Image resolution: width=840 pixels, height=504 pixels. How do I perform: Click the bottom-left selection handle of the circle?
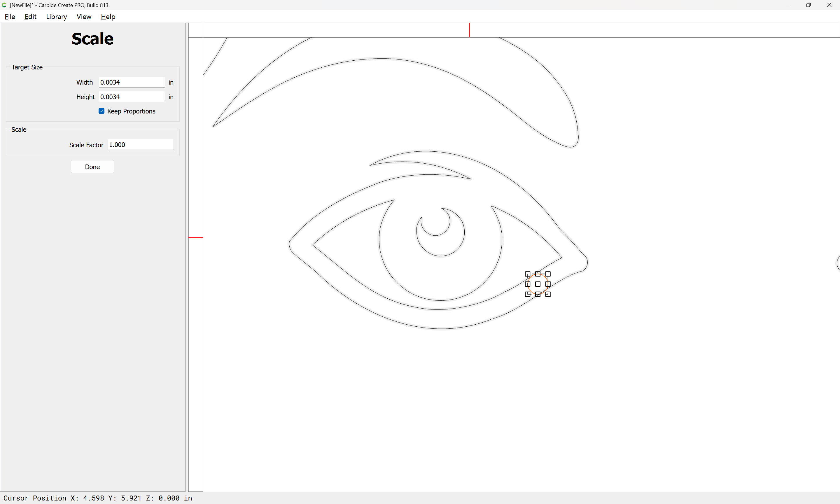pos(528,295)
